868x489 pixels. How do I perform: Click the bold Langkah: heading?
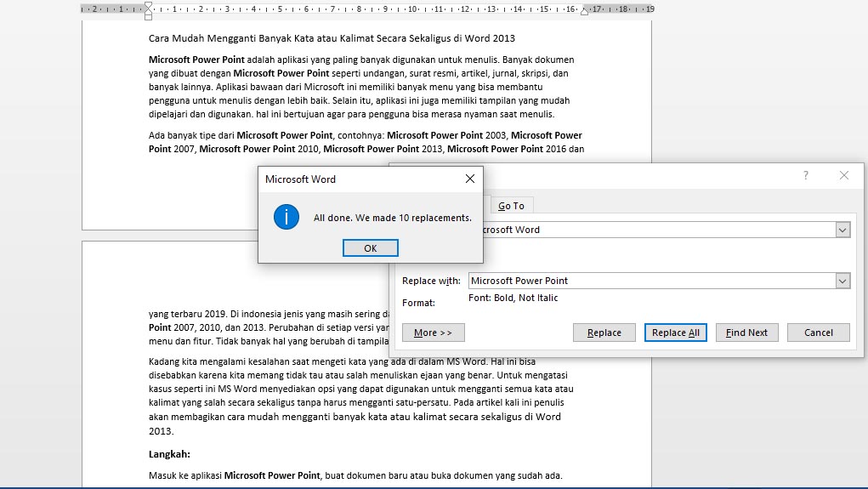tap(169, 454)
